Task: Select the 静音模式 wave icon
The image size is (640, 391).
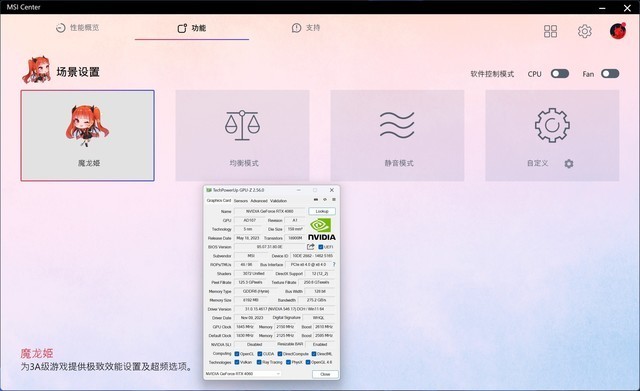Action: pos(397,124)
